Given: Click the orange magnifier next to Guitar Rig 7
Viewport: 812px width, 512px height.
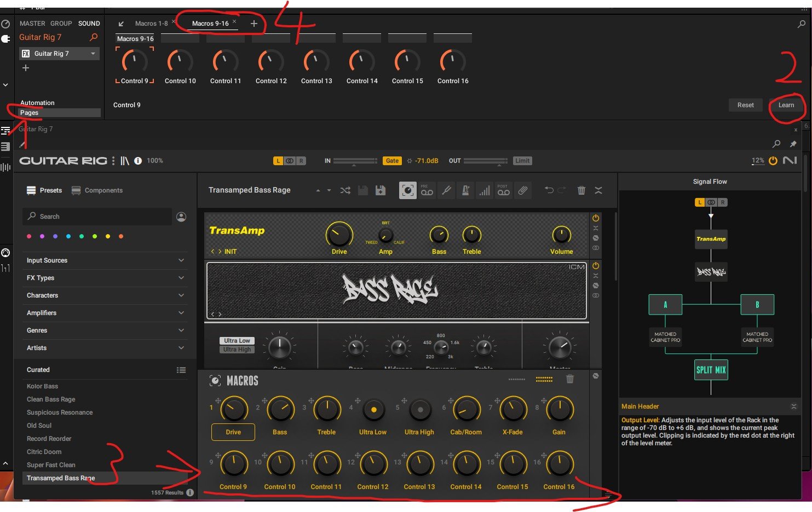Looking at the screenshot, I should coord(94,37).
